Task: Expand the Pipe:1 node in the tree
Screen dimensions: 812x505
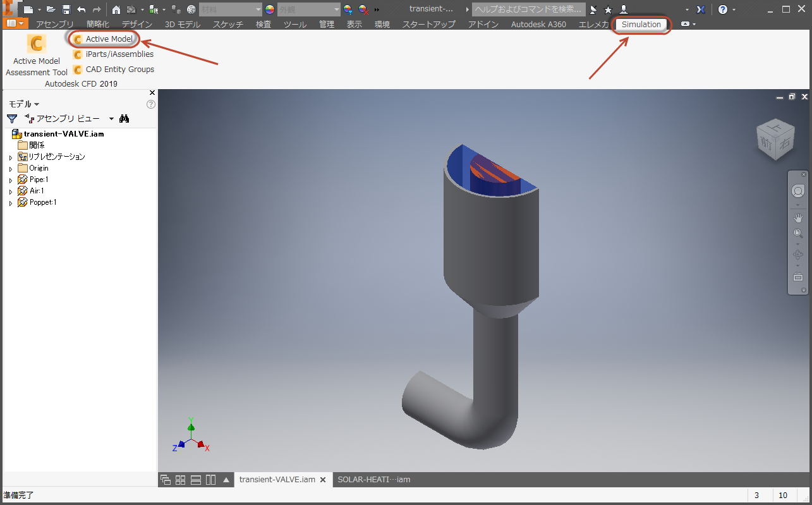Action: click(9, 179)
